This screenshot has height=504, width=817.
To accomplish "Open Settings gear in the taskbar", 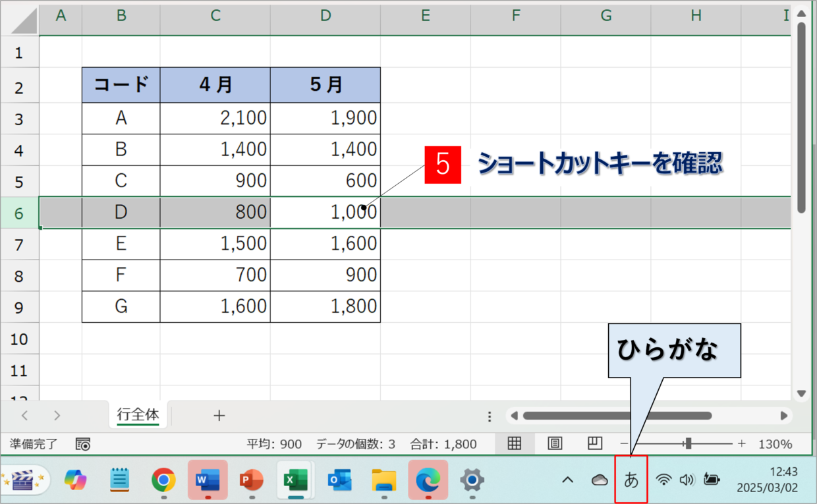I will point(472,480).
